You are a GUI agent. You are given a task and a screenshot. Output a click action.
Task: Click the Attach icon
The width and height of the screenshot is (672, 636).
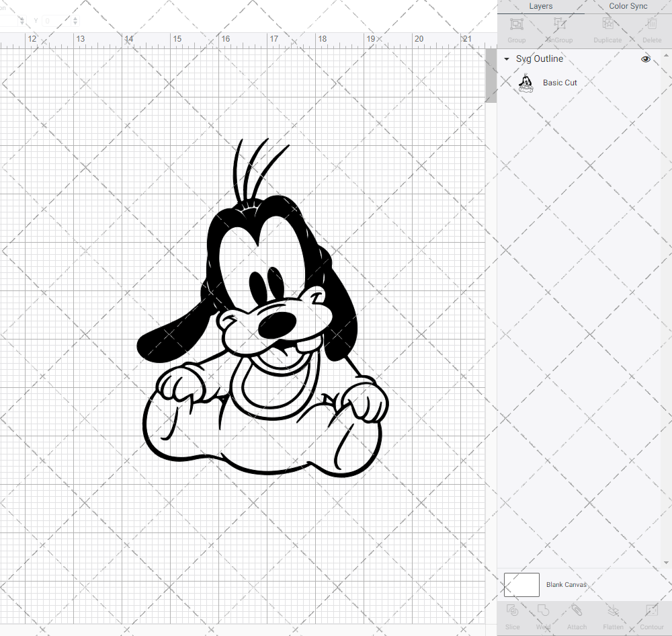tap(577, 617)
